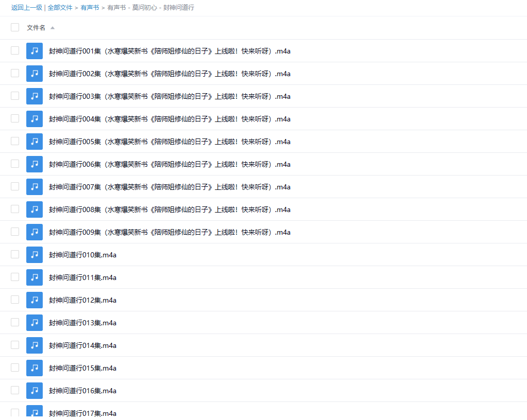527x420 pixels.
Task: Open file 封神问道行013集.m4a
Action: (82, 323)
